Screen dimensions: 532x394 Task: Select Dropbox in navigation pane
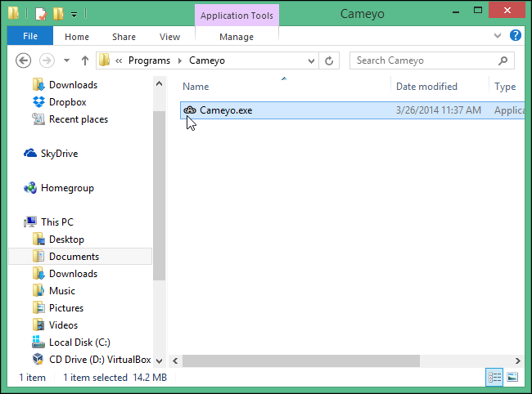67,102
